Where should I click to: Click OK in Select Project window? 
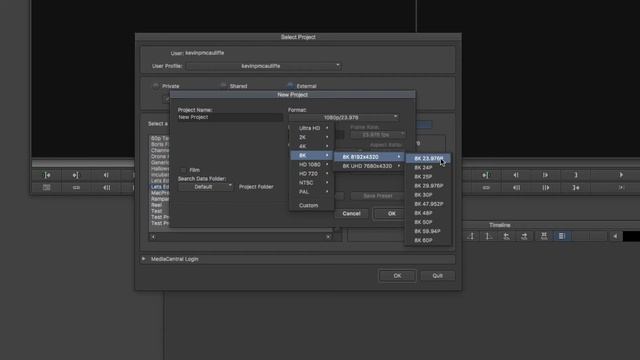pos(397,276)
